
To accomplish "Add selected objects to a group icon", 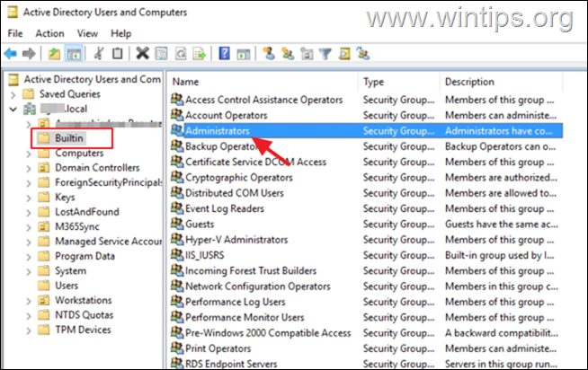I will [363, 54].
